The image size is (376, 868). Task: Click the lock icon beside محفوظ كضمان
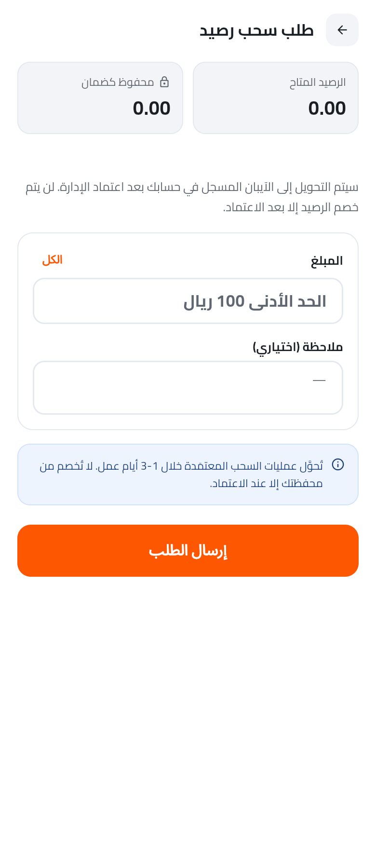[164, 82]
